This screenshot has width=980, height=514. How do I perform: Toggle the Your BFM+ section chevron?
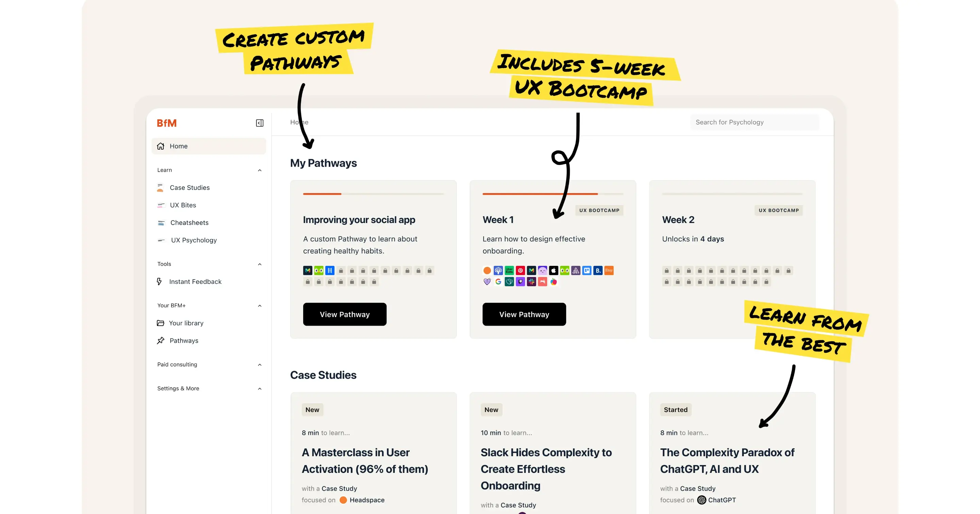point(259,305)
